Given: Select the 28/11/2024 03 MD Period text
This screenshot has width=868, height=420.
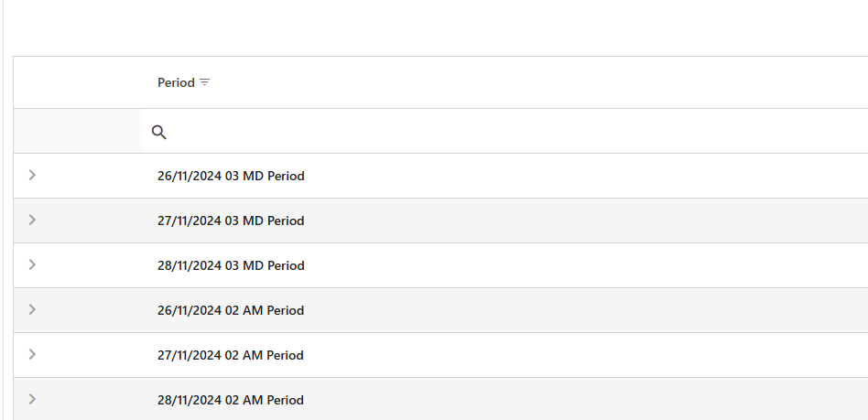Looking at the screenshot, I should point(231,265).
